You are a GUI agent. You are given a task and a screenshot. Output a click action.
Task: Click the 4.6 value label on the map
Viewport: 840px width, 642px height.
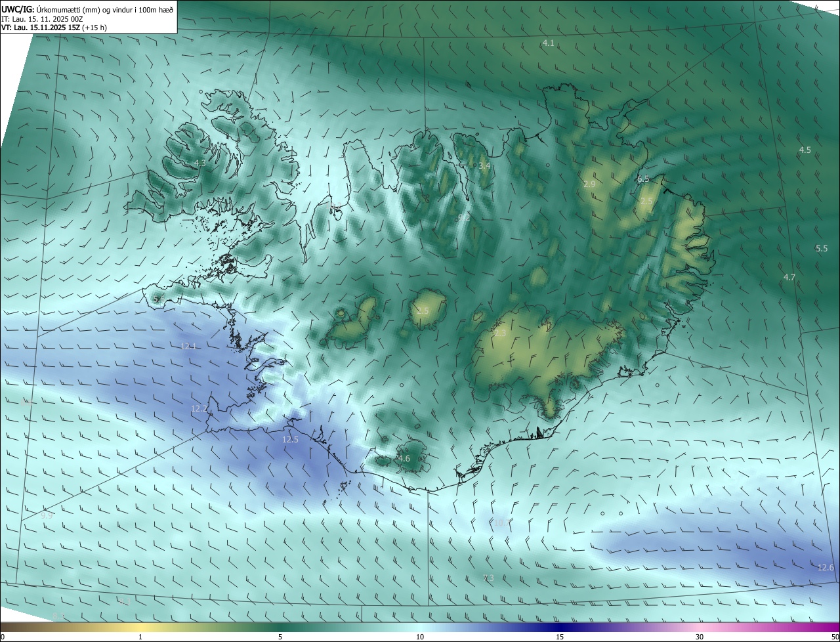404,458
